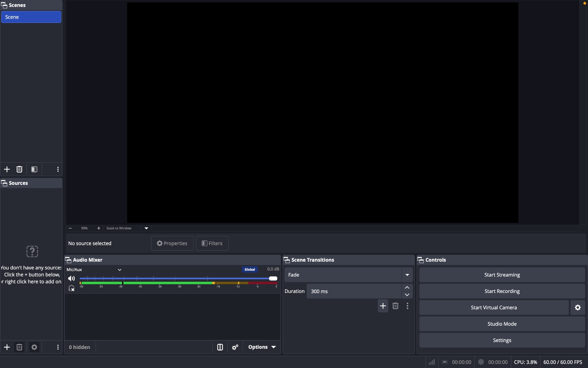Open source Properties button
The width and height of the screenshot is (588, 368).
172,243
